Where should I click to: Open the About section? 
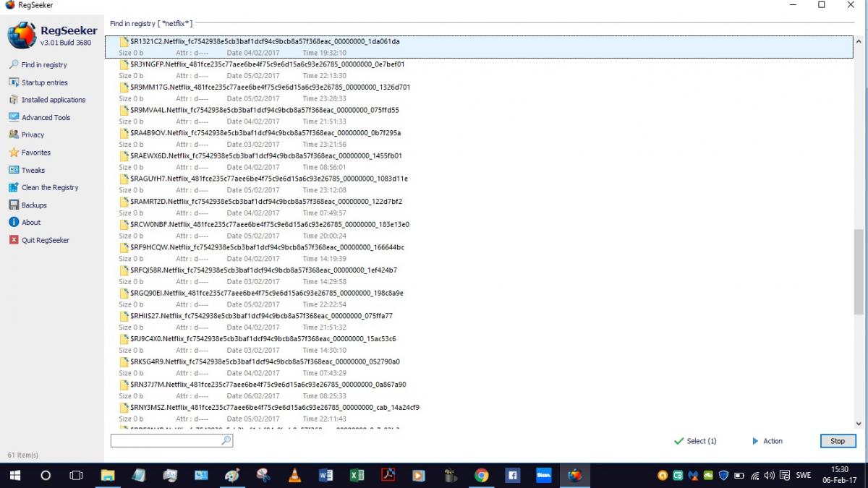[25, 223]
